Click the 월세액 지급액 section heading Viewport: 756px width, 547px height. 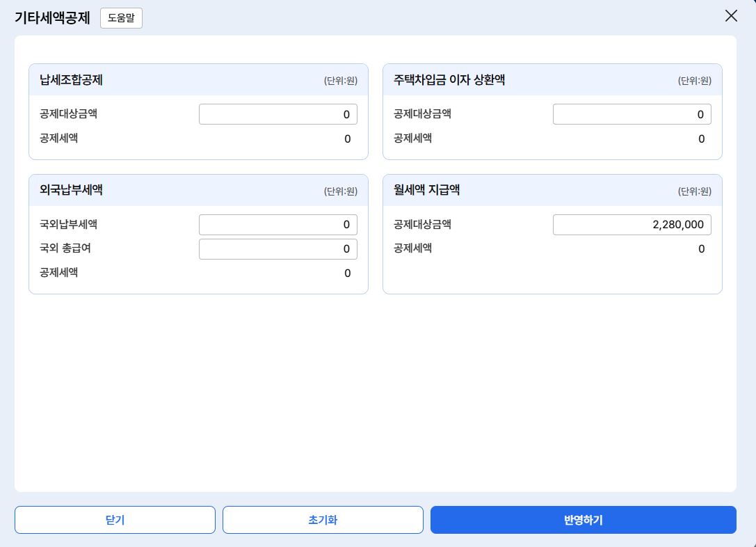pyautogui.click(x=426, y=190)
